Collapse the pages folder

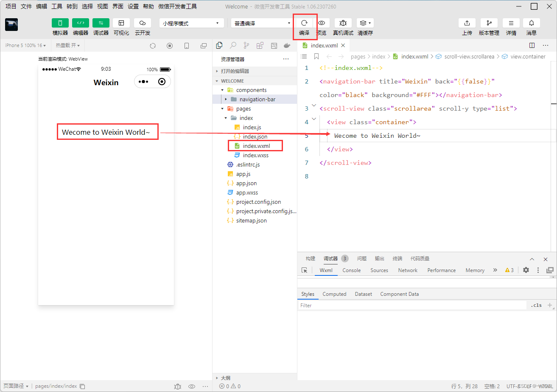pyautogui.click(x=255, y=108)
